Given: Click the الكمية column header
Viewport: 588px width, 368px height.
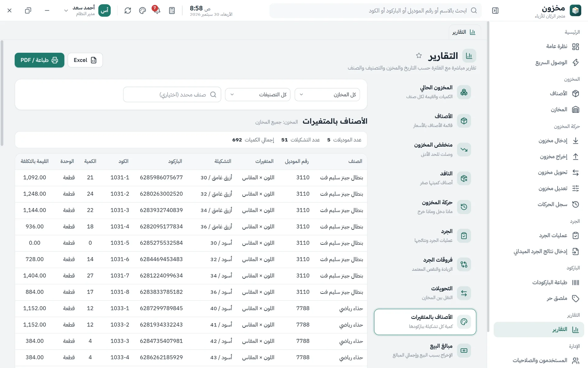Looking at the screenshot, I should tap(90, 161).
